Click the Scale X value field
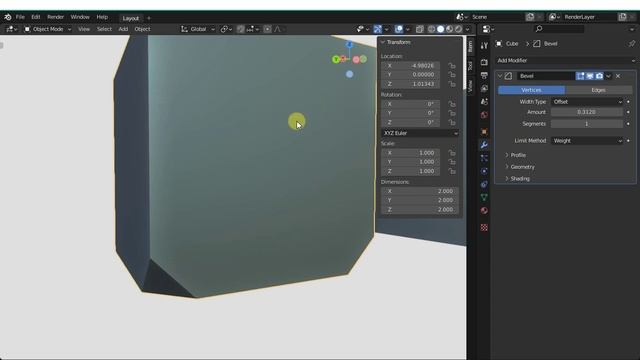 point(411,153)
